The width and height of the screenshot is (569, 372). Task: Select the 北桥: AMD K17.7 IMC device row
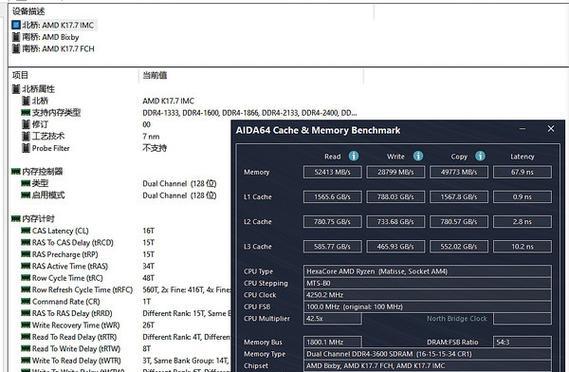tap(53, 25)
